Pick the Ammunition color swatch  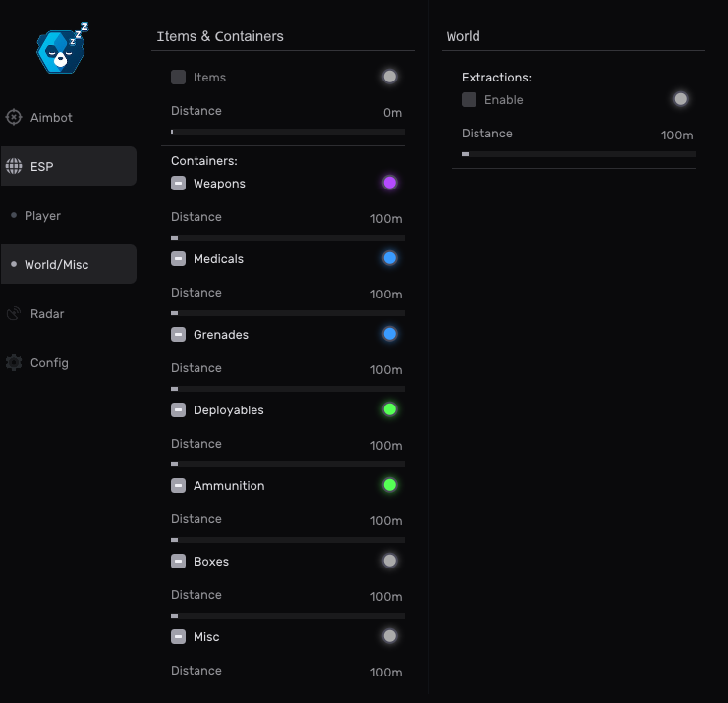coord(390,485)
